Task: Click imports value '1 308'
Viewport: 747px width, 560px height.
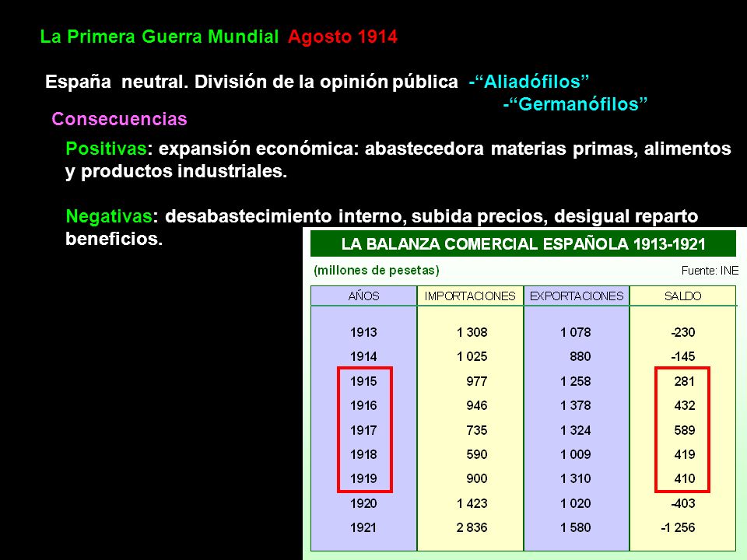Action: (472, 332)
